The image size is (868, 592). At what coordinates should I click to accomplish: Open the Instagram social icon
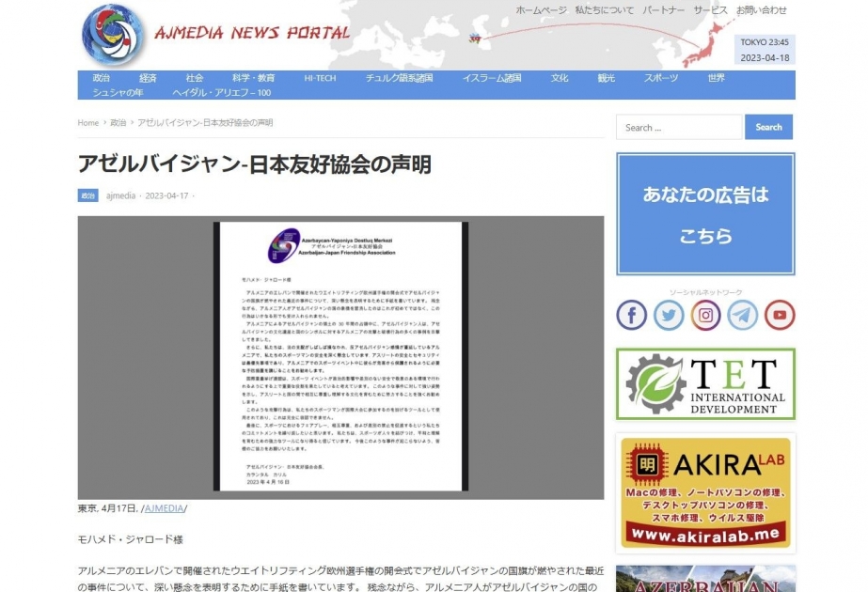(x=706, y=315)
